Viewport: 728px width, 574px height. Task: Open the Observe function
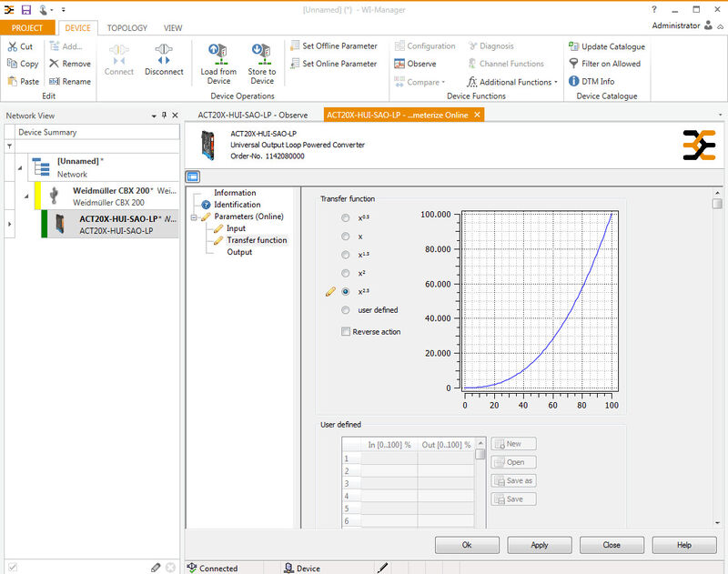(415, 64)
